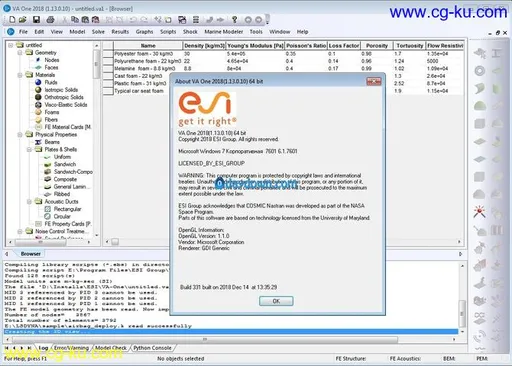Select the Uniform tree item
The height and width of the screenshot is (366, 512).
click(x=62, y=157)
